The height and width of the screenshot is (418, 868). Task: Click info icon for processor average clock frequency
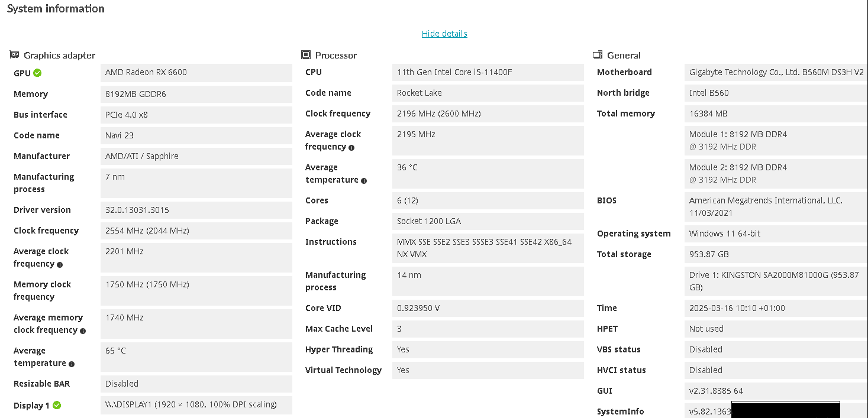(351, 147)
